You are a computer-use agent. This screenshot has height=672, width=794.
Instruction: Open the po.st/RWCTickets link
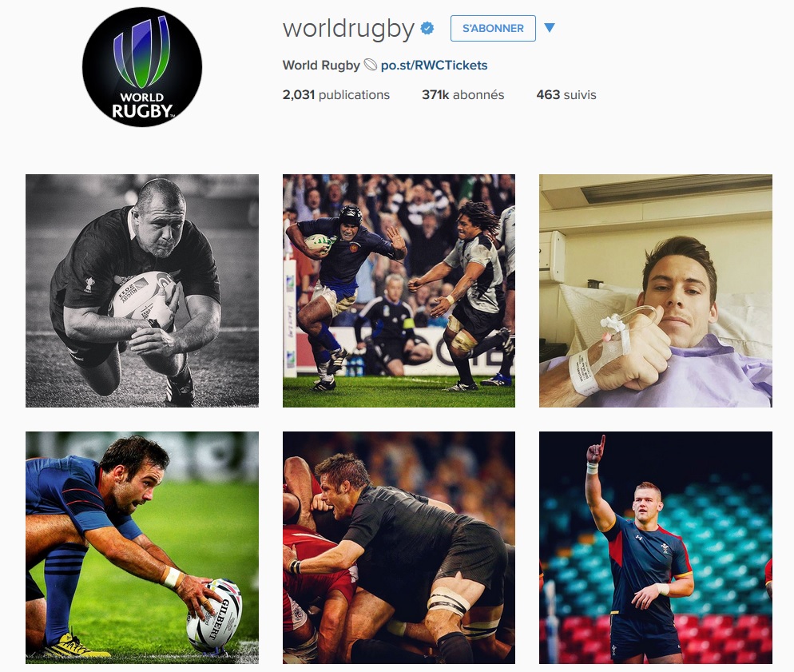click(434, 66)
